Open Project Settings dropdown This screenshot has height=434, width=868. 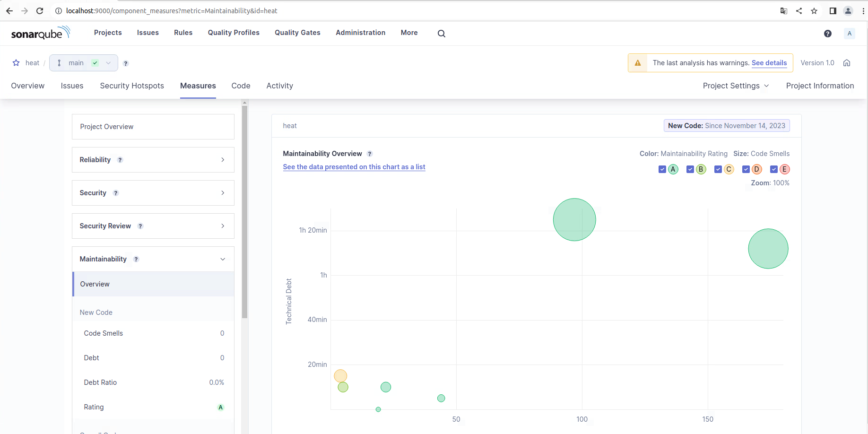pos(736,86)
